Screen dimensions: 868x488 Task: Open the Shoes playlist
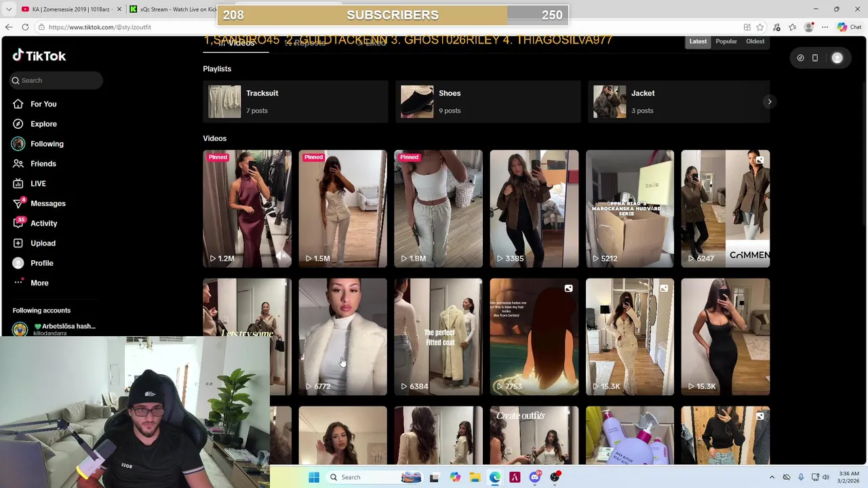click(x=488, y=102)
